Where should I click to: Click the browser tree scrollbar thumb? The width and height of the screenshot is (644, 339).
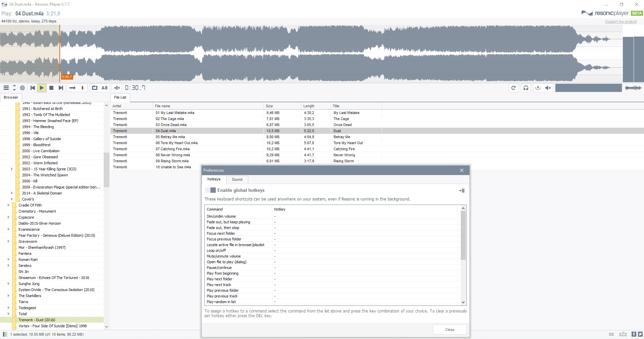pos(106,170)
